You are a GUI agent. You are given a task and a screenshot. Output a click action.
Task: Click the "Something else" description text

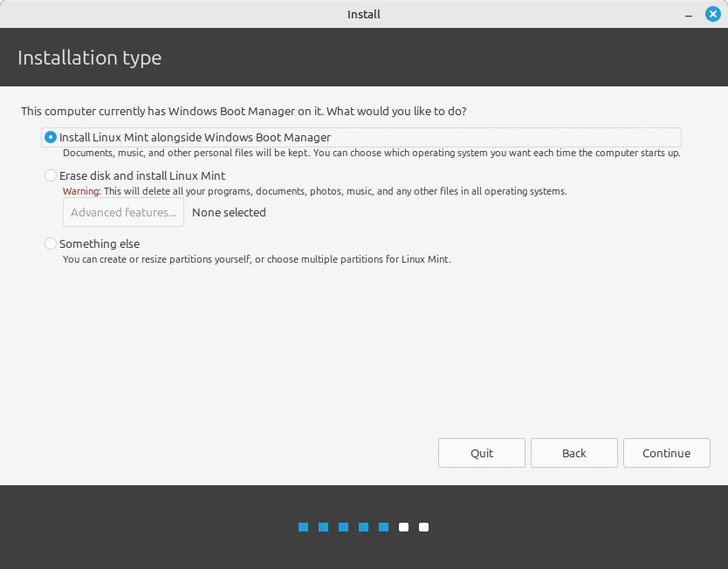point(258,259)
